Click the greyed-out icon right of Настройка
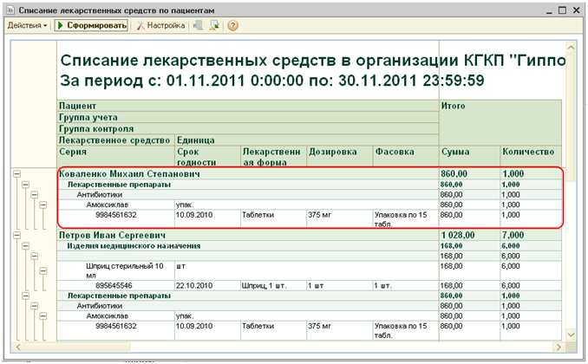The width and height of the screenshot is (588, 364). [199, 26]
